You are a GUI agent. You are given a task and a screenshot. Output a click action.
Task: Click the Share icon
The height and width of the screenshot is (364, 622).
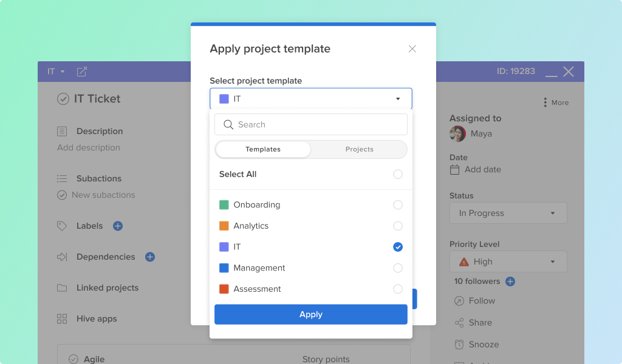pyautogui.click(x=459, y=323)
